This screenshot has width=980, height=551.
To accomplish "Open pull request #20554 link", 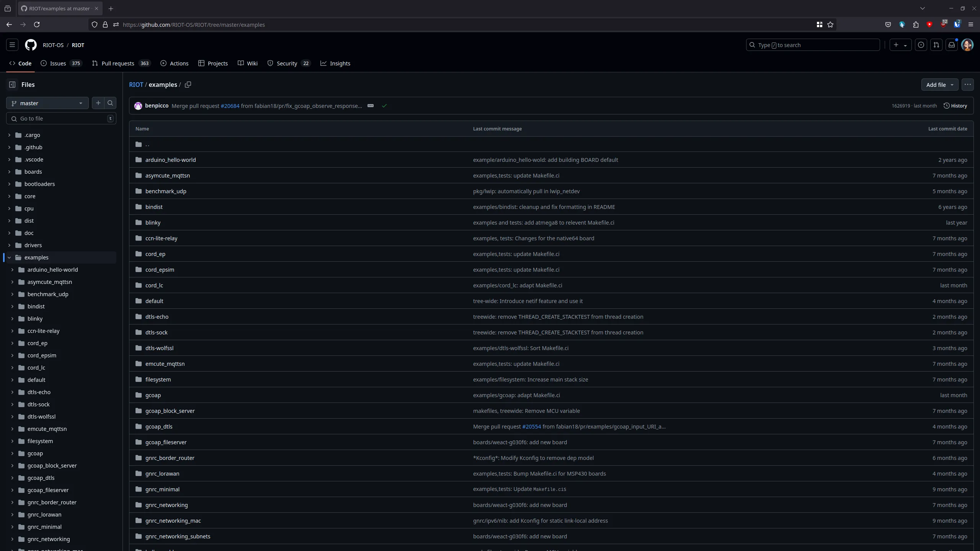I will (531, 427).
